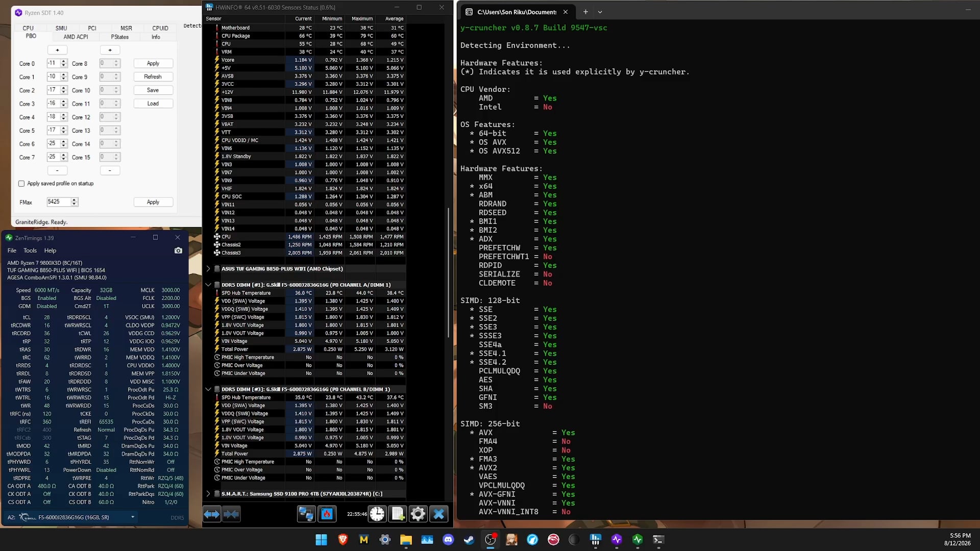Increase the Core 0 offset with stepper
This screenshot has height=551, width=980.
point(64,61)
